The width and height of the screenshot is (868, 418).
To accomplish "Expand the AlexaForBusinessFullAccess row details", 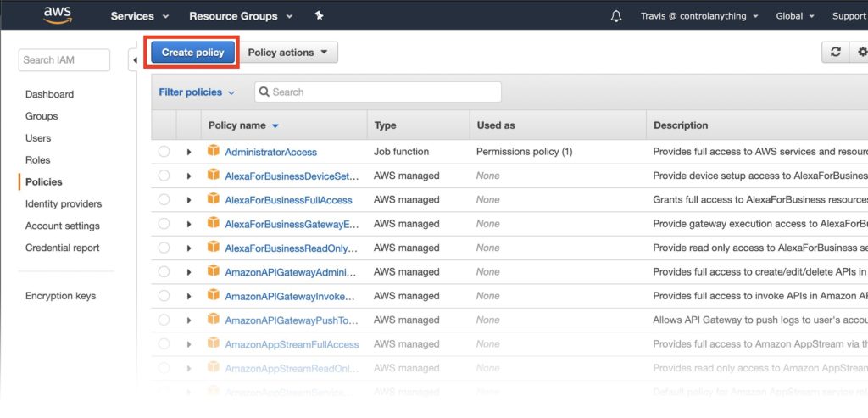I will [189, 200].
